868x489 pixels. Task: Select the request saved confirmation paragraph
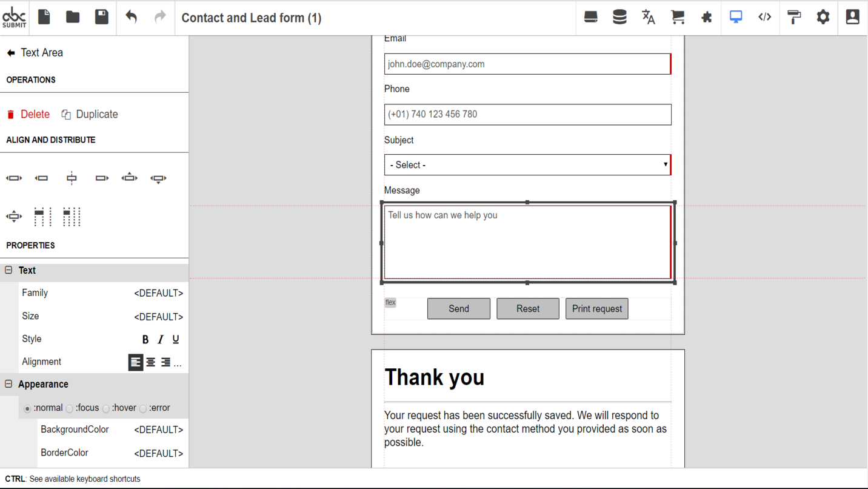click(526, 429)
